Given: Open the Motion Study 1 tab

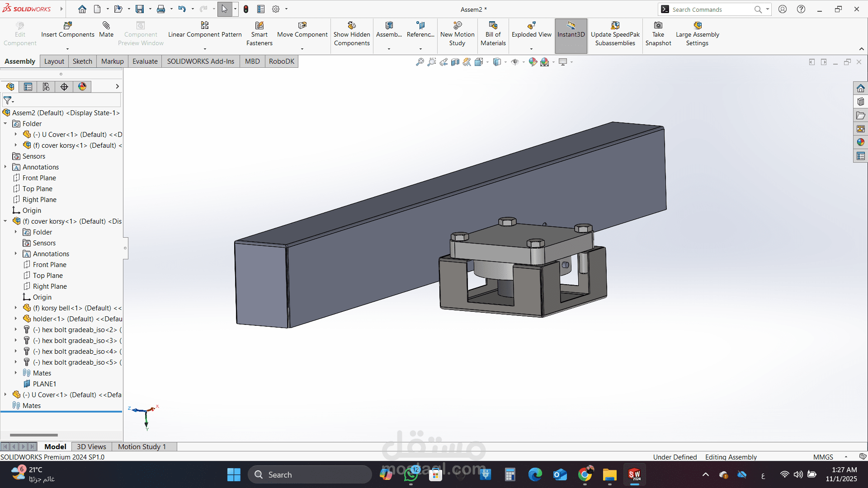Looking at the screenshot, I should [x=142, y=446].
